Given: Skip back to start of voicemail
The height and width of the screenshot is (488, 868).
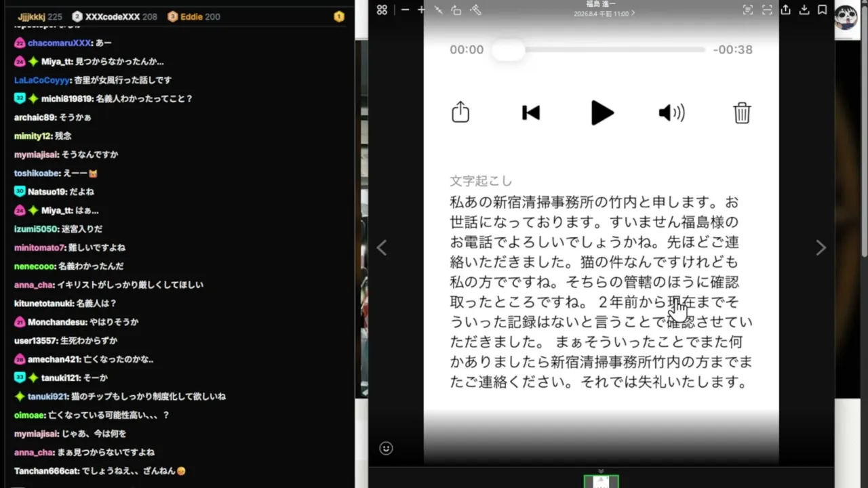Looking at the screenshot, I should click(x=531, y=113).
